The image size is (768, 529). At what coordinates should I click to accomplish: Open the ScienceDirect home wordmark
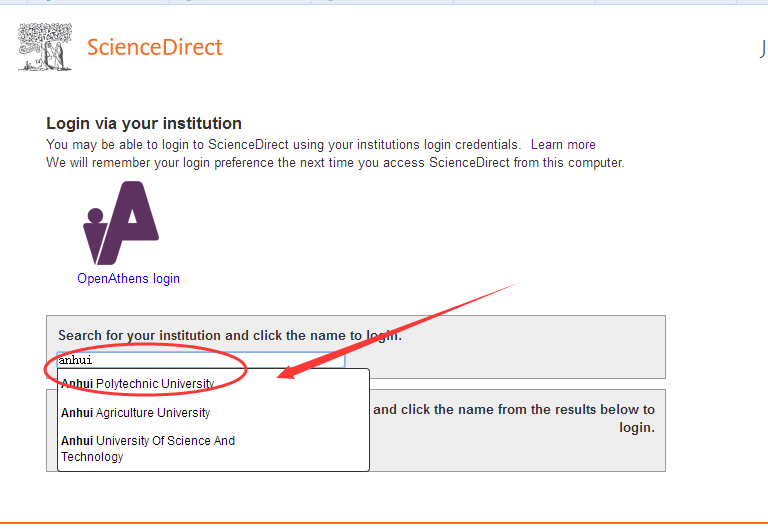[x=154, y=47]
